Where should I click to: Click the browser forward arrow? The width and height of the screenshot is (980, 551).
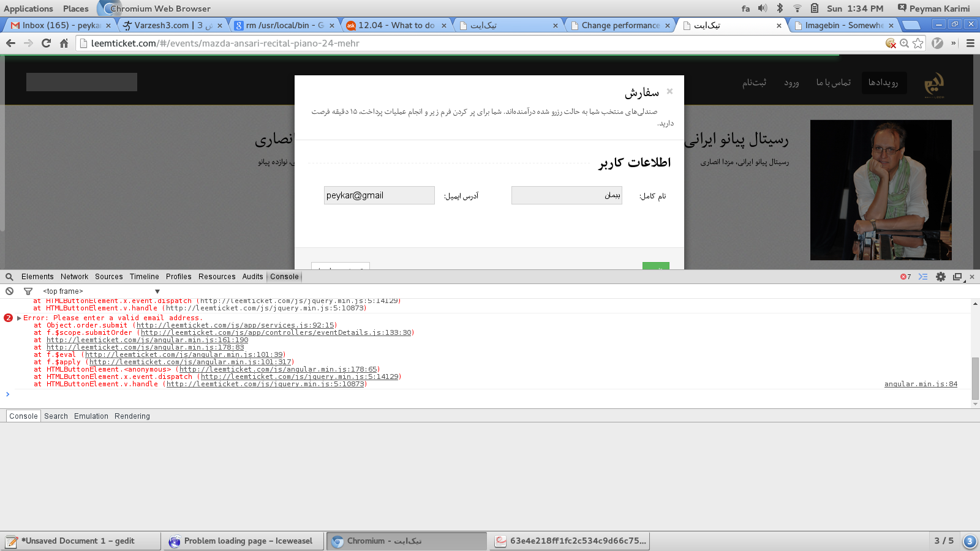(28, 43)
